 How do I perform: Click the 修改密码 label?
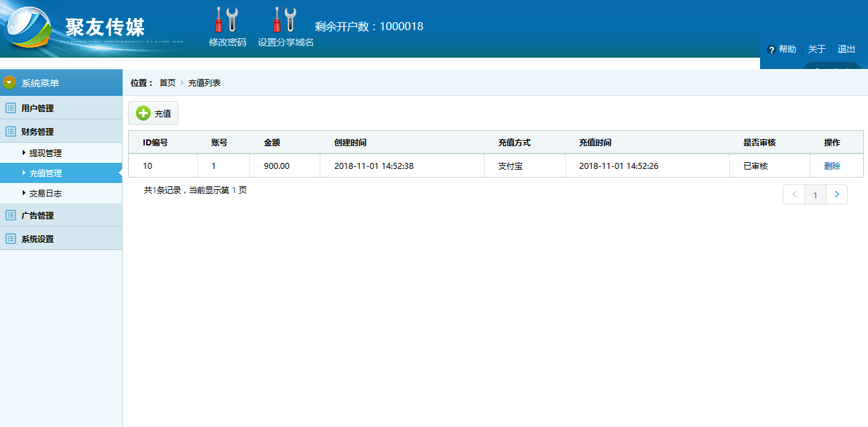click(227, 42)
